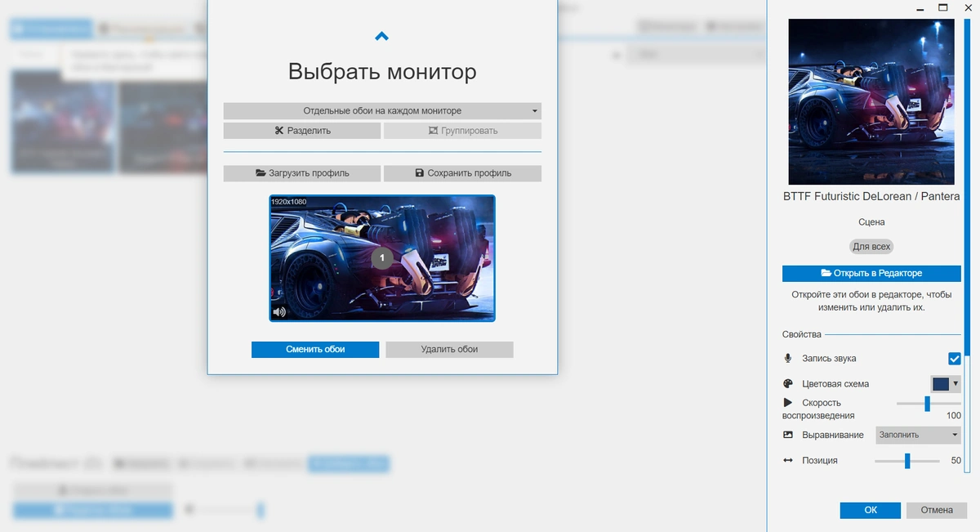980x532 pixels.
Task: Click the play icon beside Скорость воспроизведения
Action: click(788, 403)
